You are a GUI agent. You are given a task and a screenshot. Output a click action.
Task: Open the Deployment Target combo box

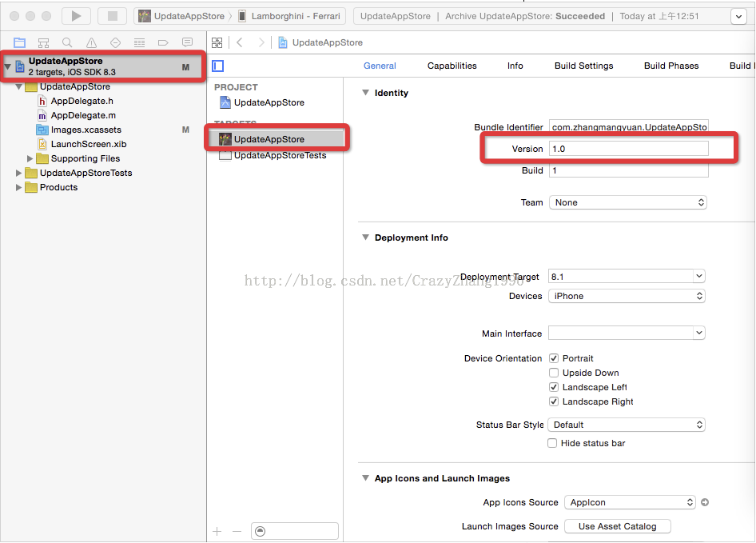tap(627, 277)
